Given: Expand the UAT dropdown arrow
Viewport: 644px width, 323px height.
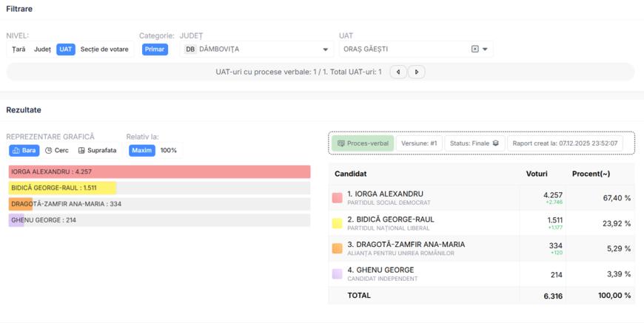Looking at the screenshot, I should click(x=485, y=50).
